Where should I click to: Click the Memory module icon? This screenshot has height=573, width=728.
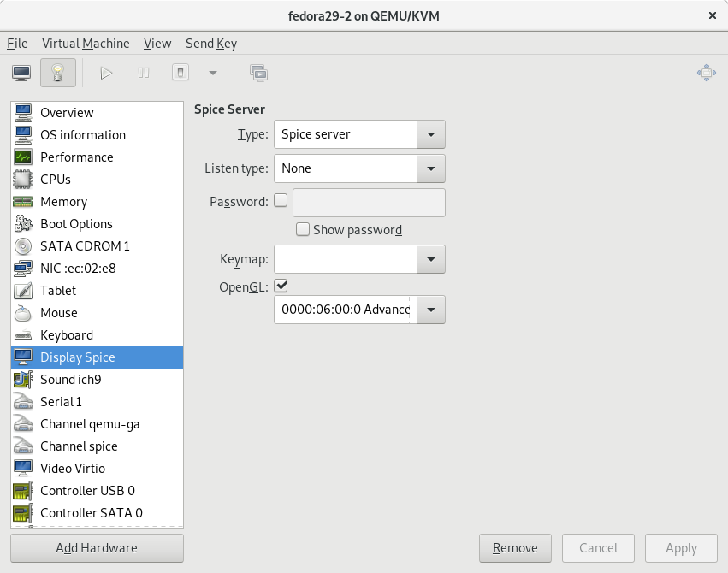point(23,202)
